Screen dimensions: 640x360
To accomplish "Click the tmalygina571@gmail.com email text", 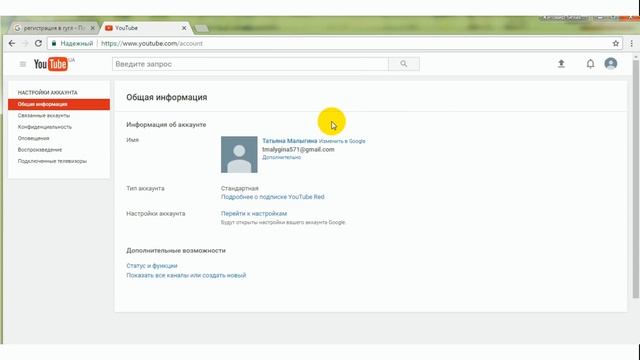I will (x=298, y=149).
